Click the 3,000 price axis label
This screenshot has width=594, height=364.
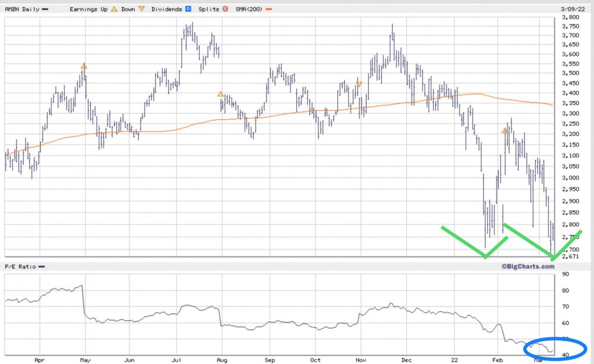570,178
